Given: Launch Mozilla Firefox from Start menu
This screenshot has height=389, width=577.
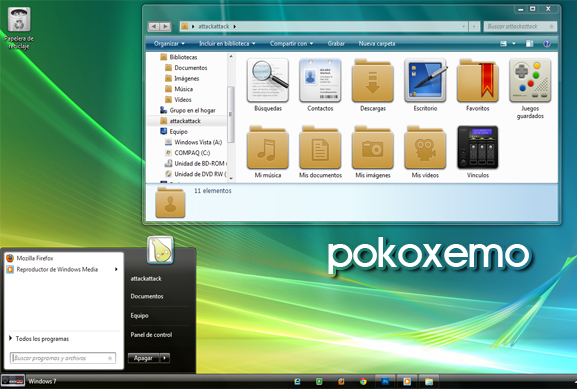Looking at the screenshot, I should click(35, 258).
